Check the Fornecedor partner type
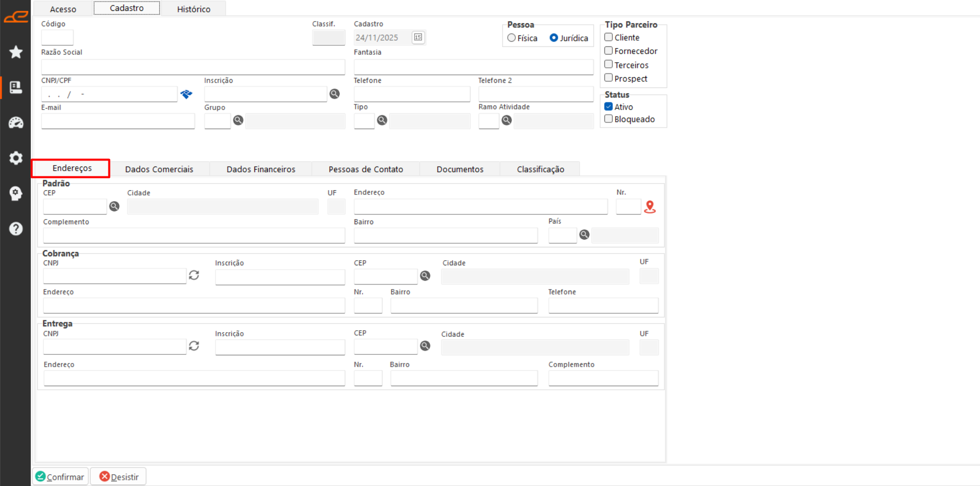 coord(608,50)
